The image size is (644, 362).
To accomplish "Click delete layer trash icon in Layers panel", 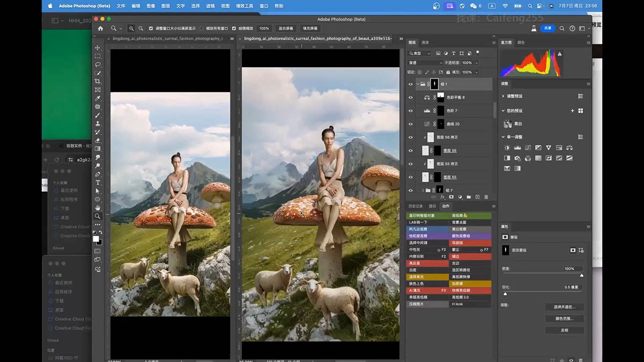I will [x=486, y=197].
